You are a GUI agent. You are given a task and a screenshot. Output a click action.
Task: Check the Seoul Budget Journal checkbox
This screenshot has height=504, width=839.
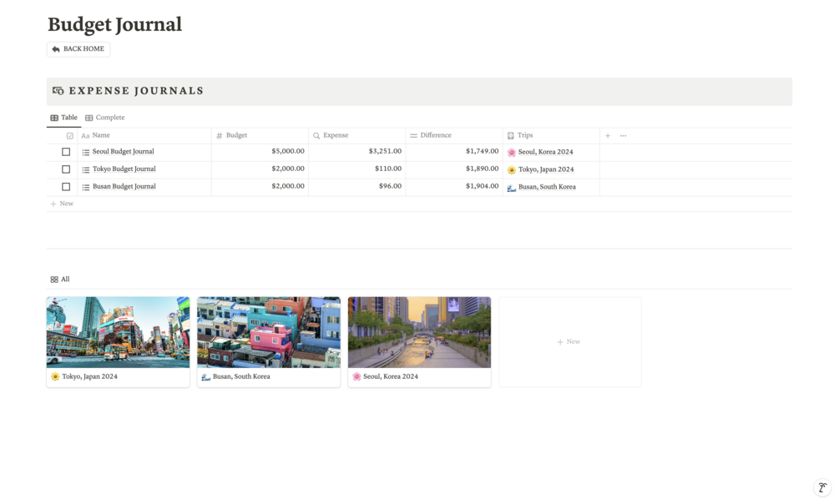click(x=66, y=152)
